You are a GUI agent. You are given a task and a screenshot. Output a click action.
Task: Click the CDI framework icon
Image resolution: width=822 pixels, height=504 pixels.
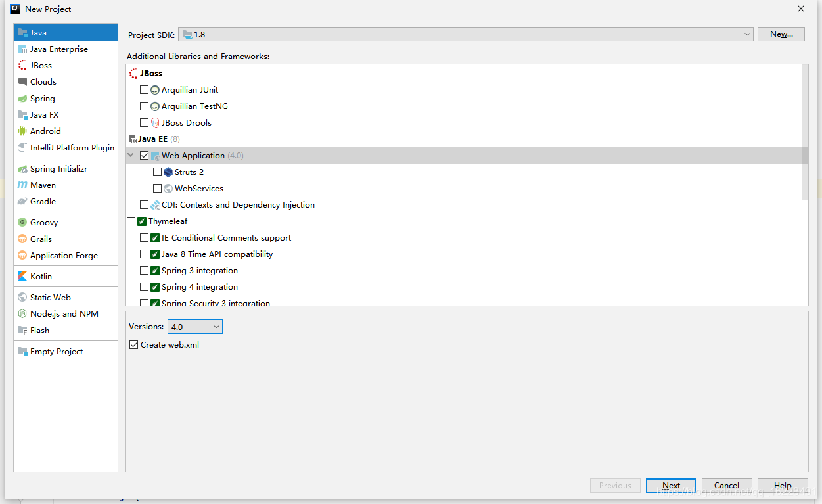[x=155, y=204]
